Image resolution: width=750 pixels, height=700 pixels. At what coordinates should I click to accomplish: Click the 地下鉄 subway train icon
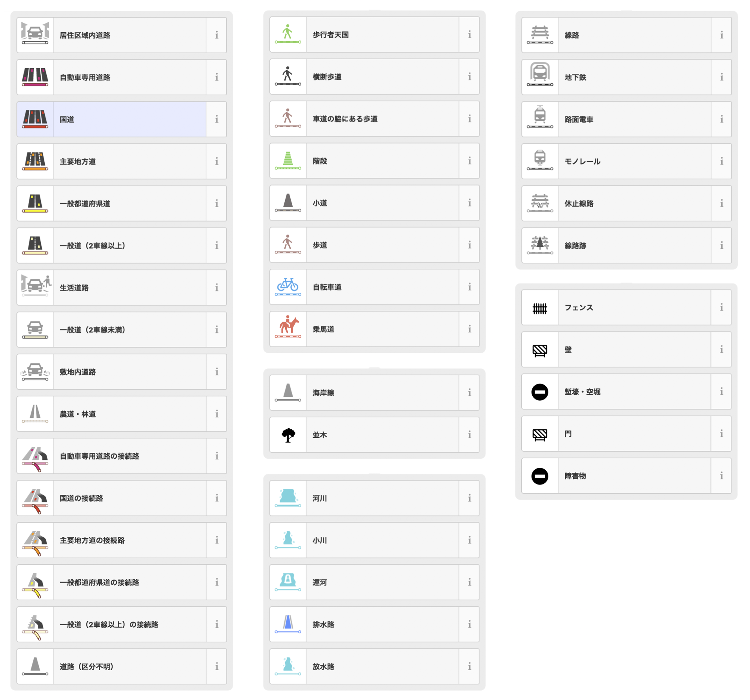[x=540, y=75]
